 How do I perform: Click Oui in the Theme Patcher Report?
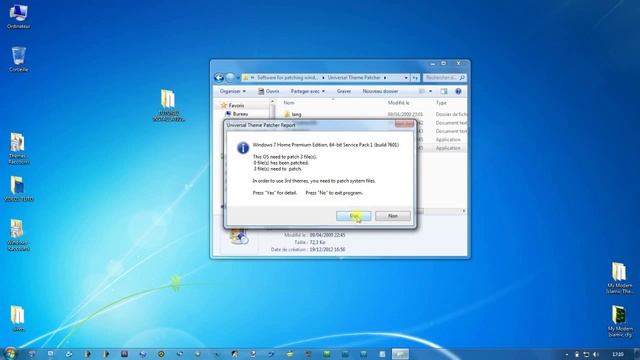click(353, 216)
